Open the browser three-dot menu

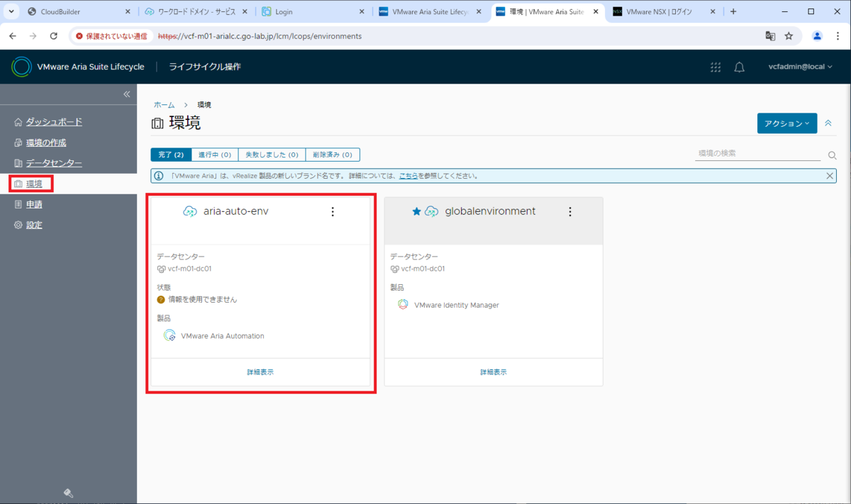838,36
